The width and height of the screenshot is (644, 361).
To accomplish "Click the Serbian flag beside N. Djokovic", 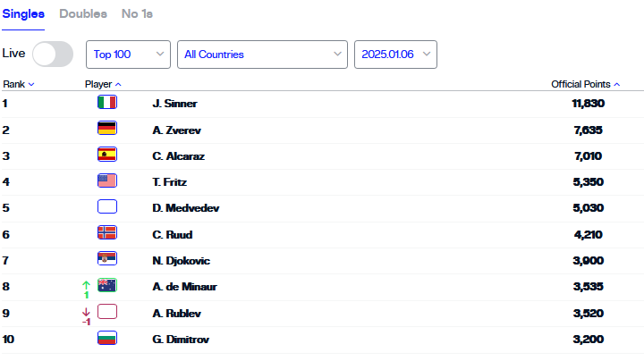I will [106, 260].
